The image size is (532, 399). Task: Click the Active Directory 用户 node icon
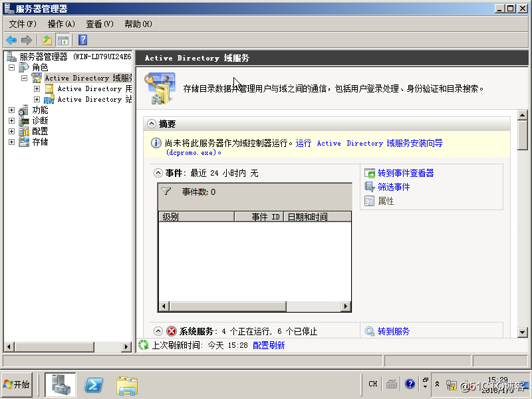[x=49, y=88]
